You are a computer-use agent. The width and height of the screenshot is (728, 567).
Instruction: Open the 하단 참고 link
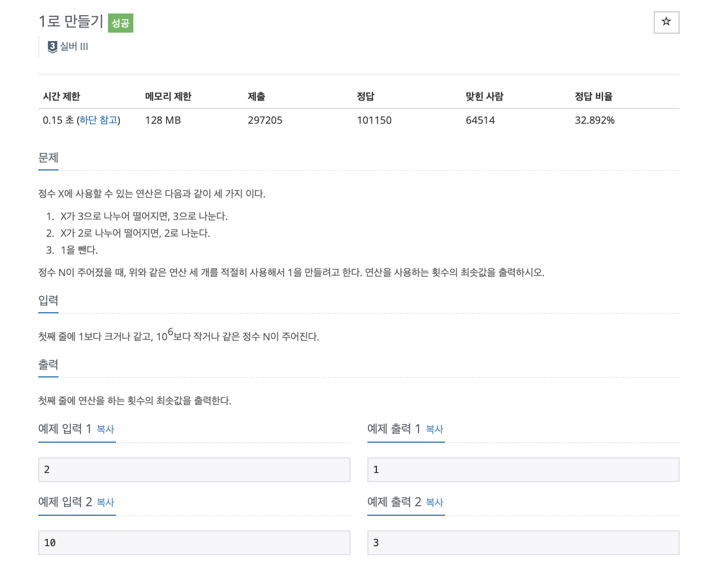pos(98,120)
